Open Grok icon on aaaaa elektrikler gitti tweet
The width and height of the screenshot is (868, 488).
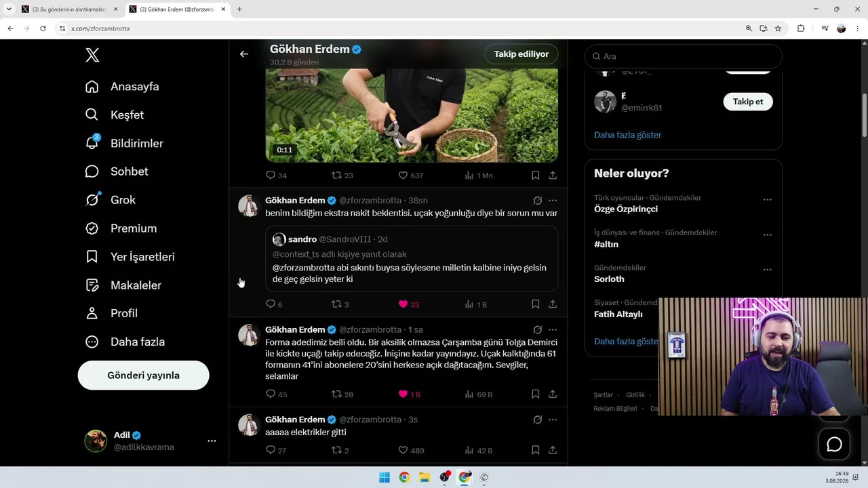[538, 420]
